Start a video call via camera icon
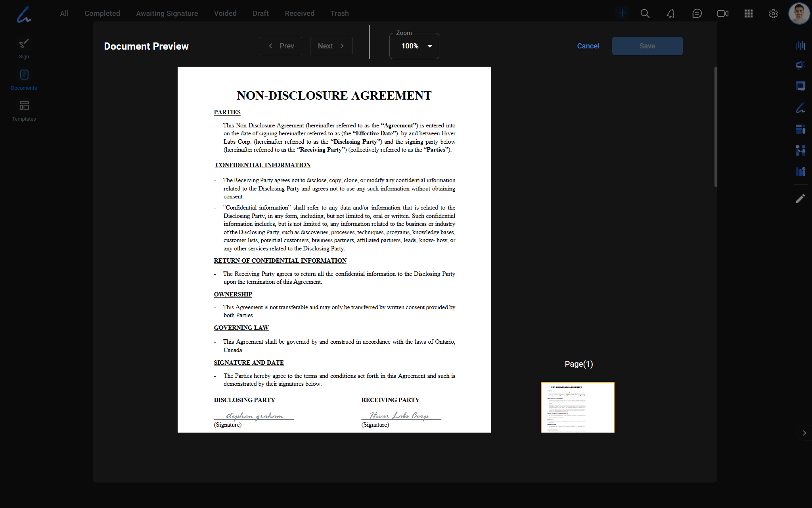Screen dimensions: 812x508 coord(722,13)
